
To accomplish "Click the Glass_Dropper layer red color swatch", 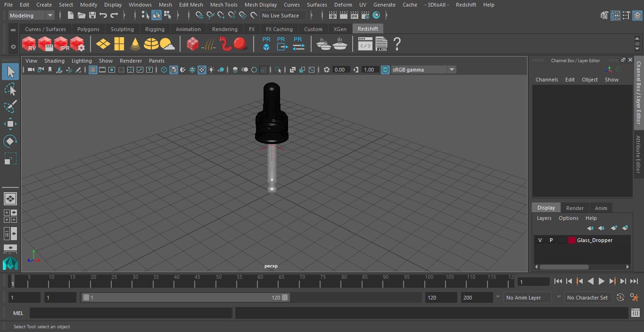I will [x=572, y=240].
